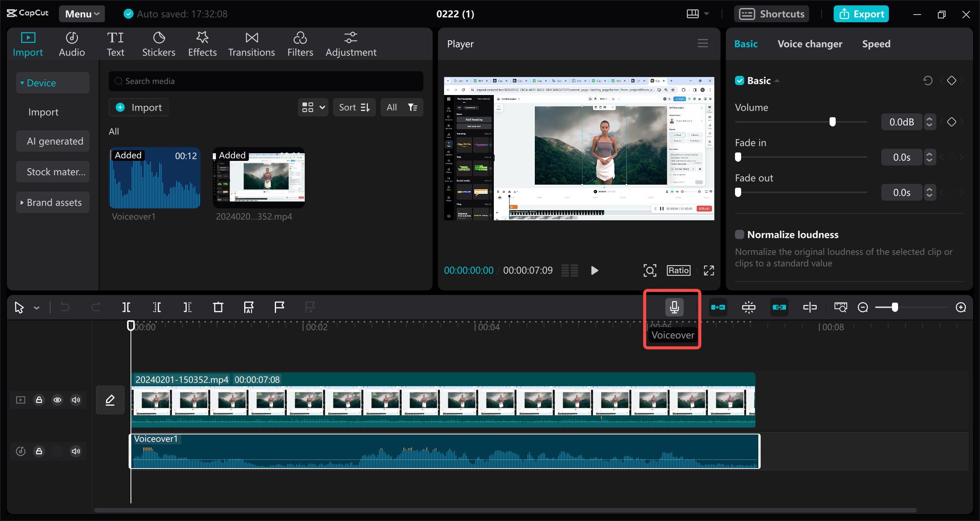The width and height of the screenshot is (980, 521).
Task: Toggle the Normalize loudness checkbox
Action: point(740,234)
